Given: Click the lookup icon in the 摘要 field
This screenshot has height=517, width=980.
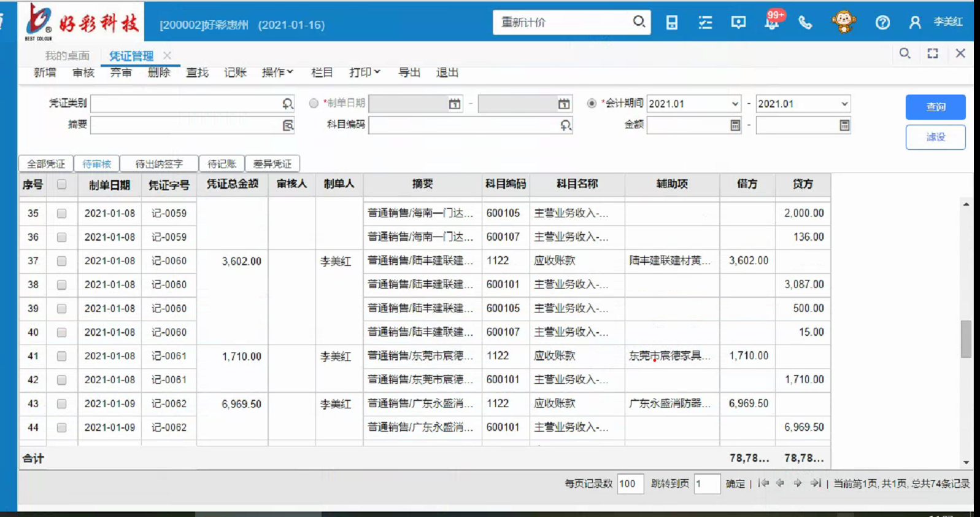Looking at the screenshot, I should click(x=287, y=125).
